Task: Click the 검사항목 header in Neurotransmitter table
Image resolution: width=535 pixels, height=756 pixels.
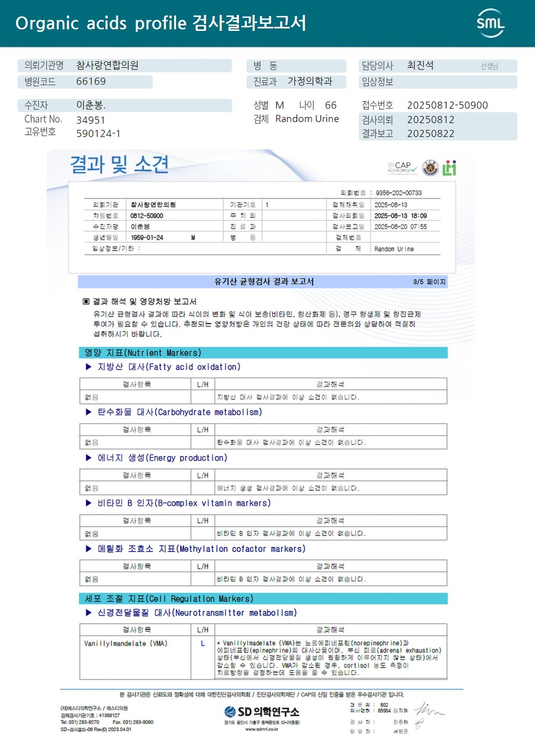Action: coord(137,629)
